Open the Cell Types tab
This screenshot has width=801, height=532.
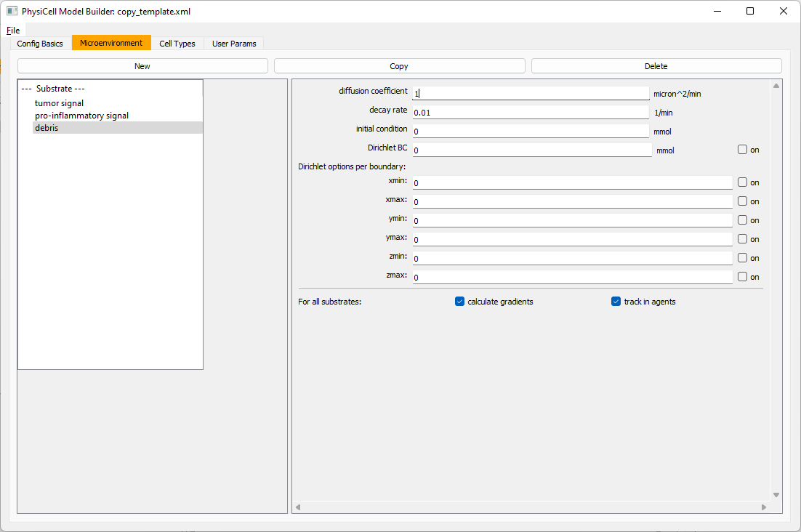click(x=177, y=44)
